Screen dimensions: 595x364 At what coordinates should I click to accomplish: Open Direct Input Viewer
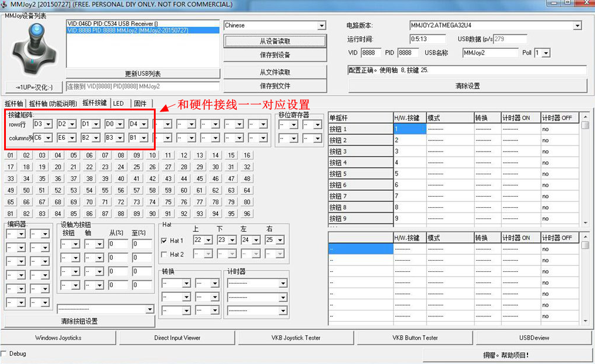click(177, 338)
